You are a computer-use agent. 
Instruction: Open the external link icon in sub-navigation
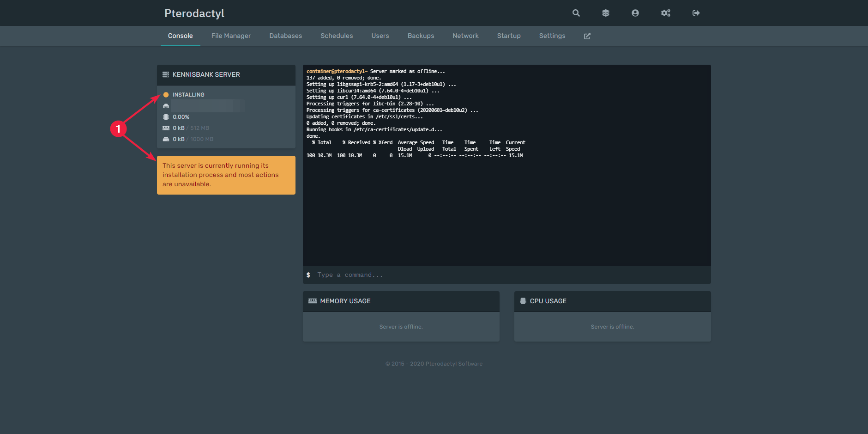(587, 36)
